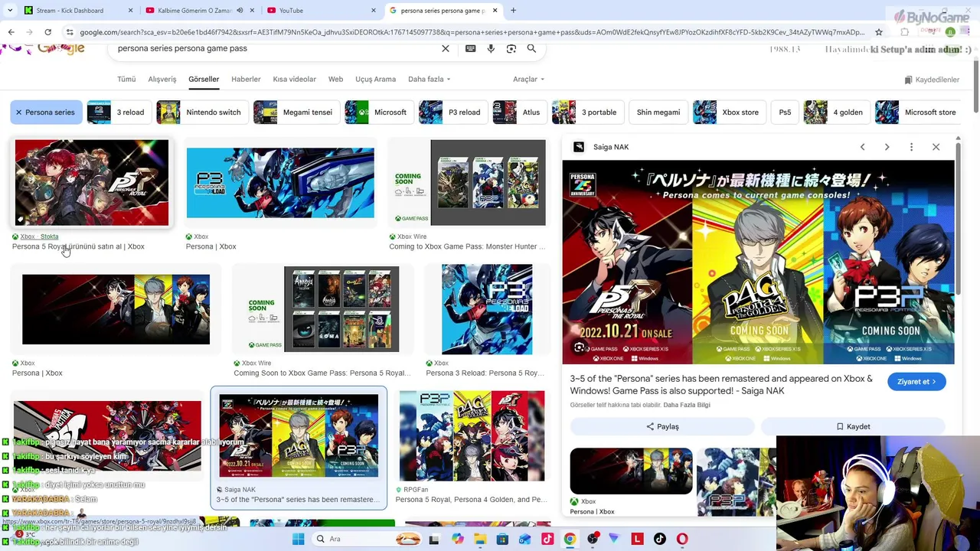Click the Google search query input
This screenshot has height=551, width=980.
[276, 48]
